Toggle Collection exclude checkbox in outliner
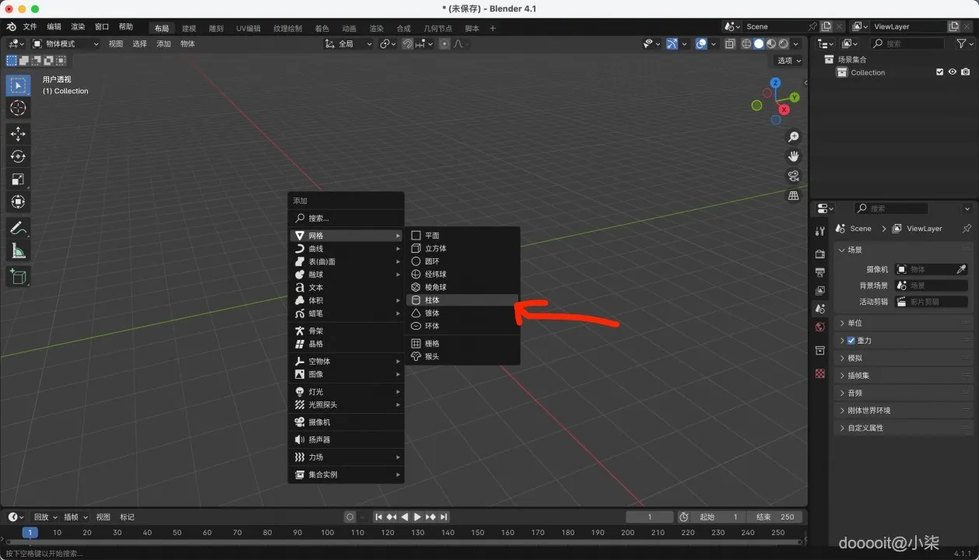The height and width of the screenshot is (560, 979). point(939,72)
